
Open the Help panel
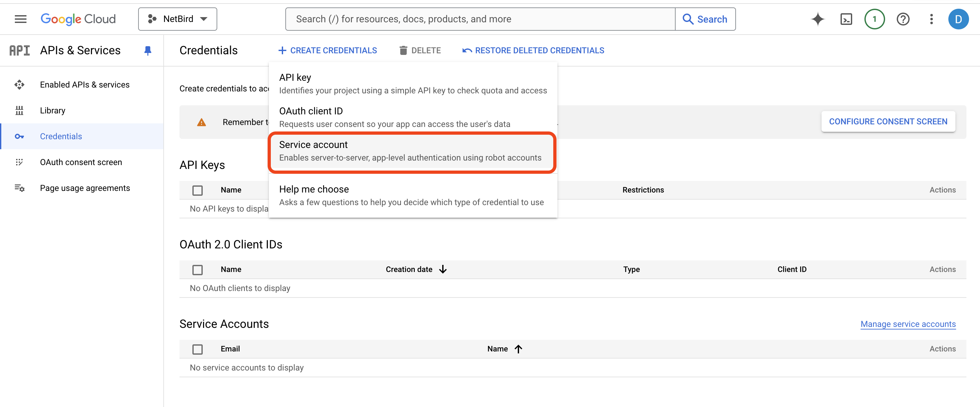coord(903,19)
